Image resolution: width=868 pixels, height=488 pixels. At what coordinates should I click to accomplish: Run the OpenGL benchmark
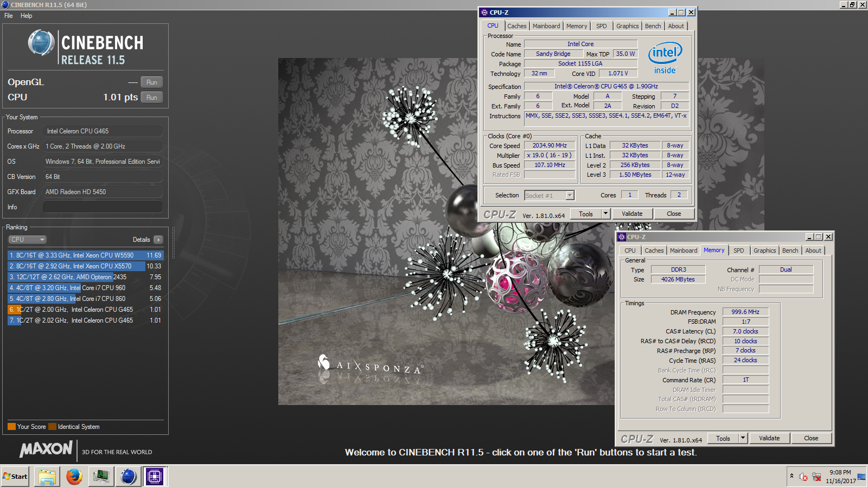click(152, 82)
